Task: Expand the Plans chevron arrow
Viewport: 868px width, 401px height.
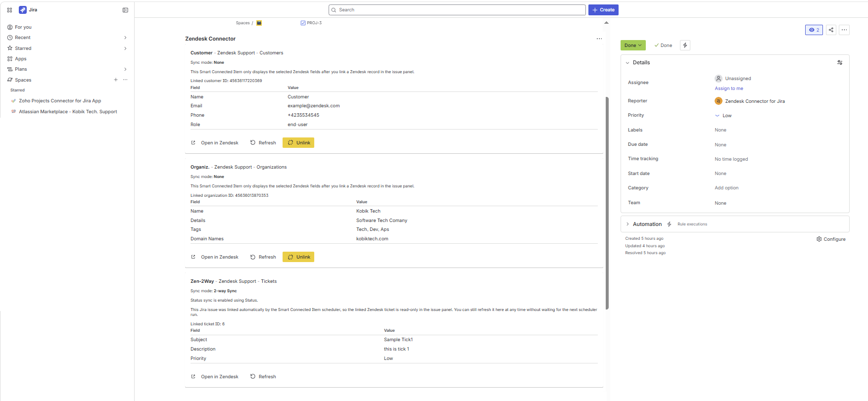Action: click(x=125, y=69)
